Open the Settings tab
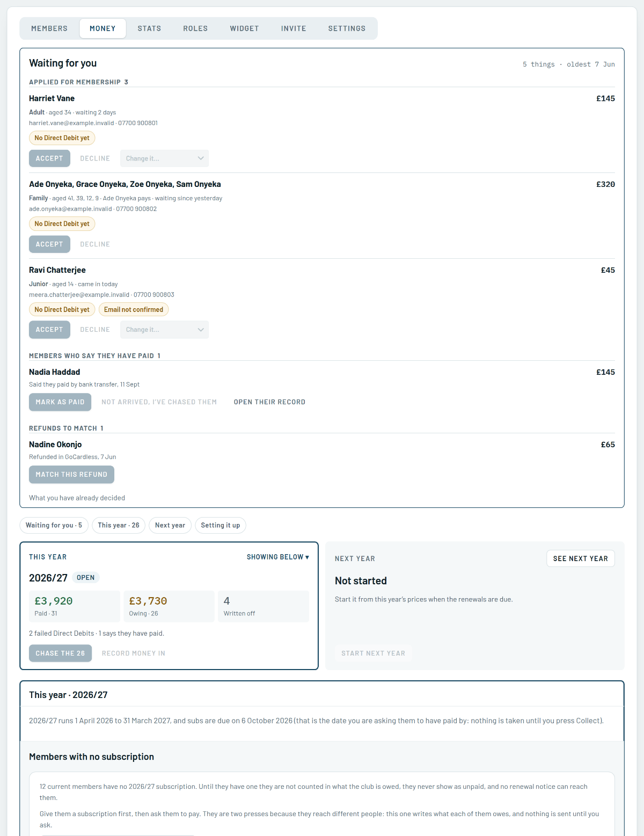The height and width of the screenshot is (836, 644). point(347,28)
